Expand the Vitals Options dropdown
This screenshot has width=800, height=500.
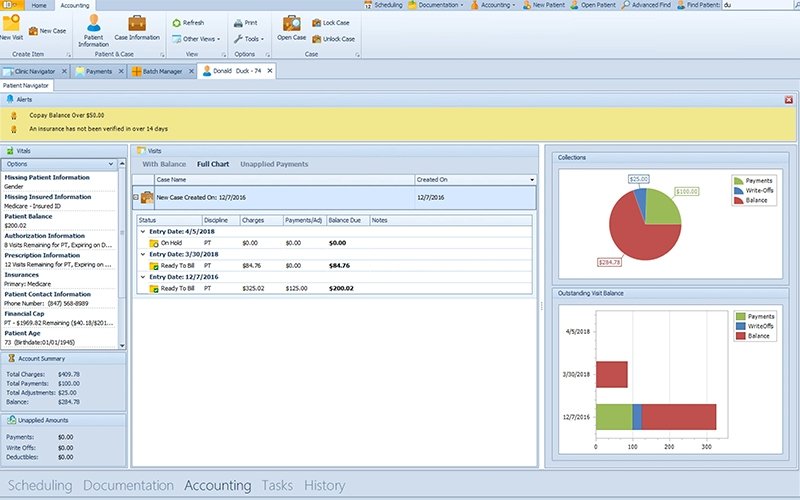pyautogui.click(x=113, y=164)
